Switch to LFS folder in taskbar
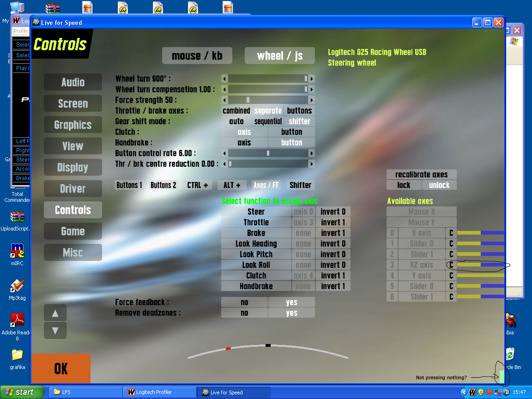 (86, 392)
